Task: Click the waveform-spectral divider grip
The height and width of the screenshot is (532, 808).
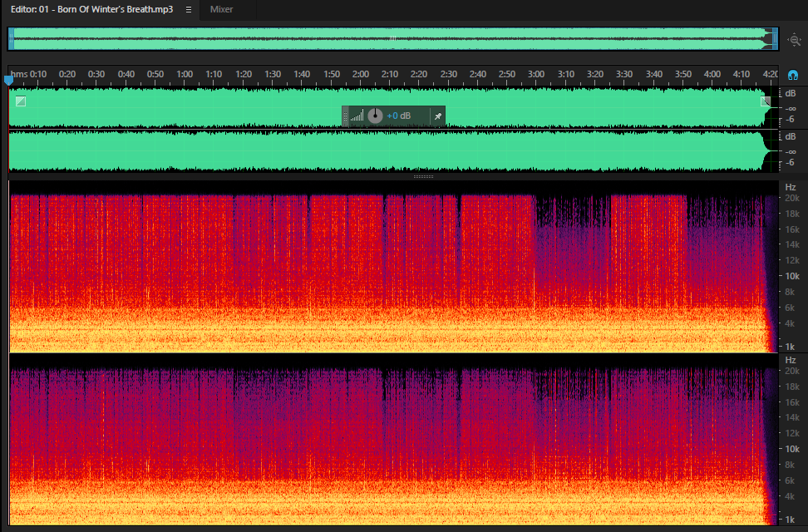Action: [424, 177]
